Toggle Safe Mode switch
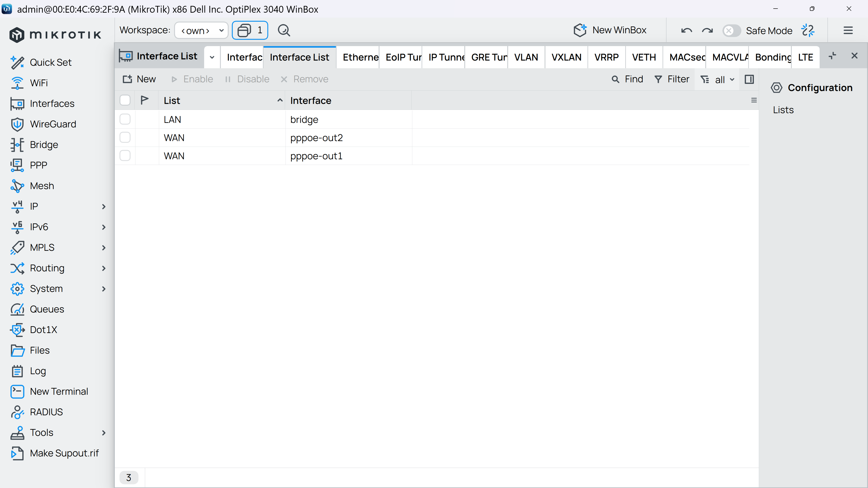Screen dimensions: 868x488 point(731,31)
